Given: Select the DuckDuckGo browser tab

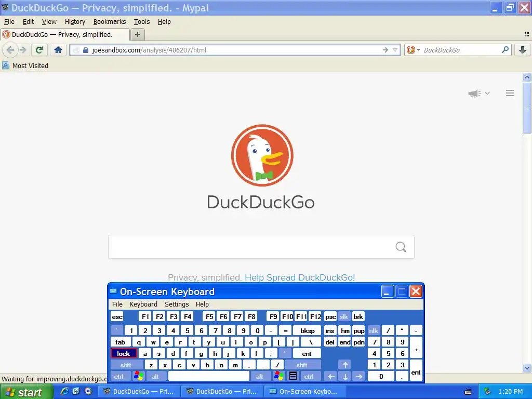Looking at the screenshot, I should click(x=65, y=34).
